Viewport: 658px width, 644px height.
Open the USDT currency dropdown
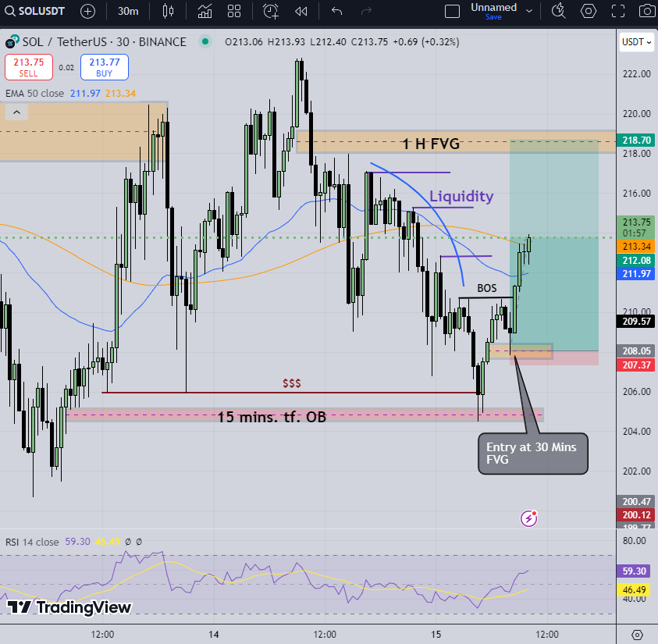pyautogui.click(x=636, y=42)
